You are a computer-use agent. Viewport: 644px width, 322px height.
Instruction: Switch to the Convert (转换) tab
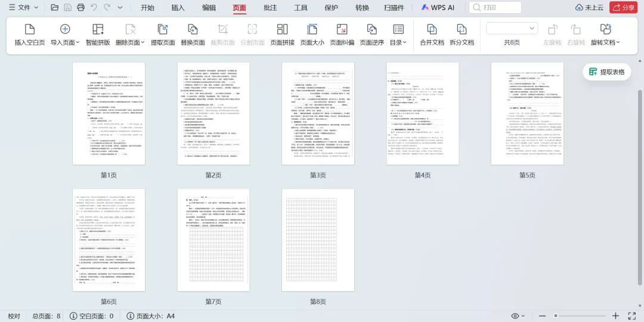[x=363, y=8]
